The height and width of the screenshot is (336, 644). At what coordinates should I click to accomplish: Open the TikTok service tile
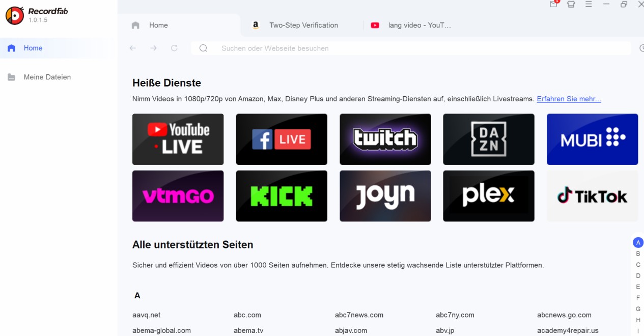pos(592,196)
